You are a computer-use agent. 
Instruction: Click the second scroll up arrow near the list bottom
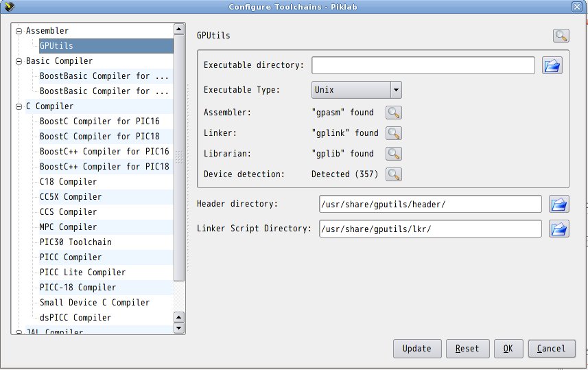pos(179,317)
